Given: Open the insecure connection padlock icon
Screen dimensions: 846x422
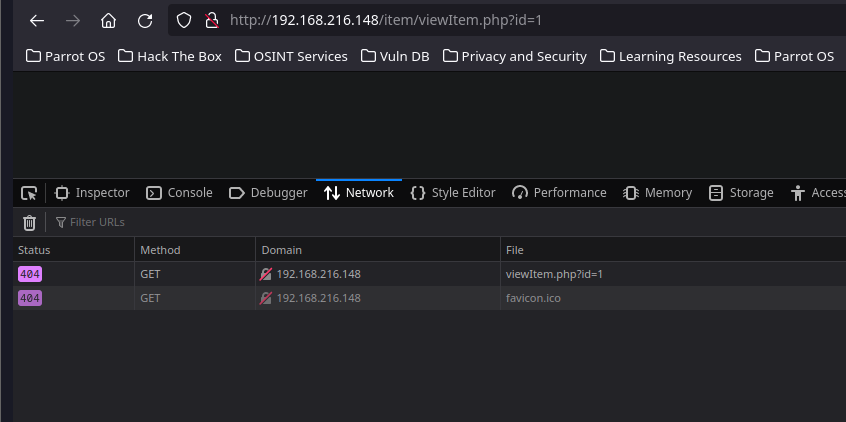Looking at the screenshot, I should [x=212, y=21].
